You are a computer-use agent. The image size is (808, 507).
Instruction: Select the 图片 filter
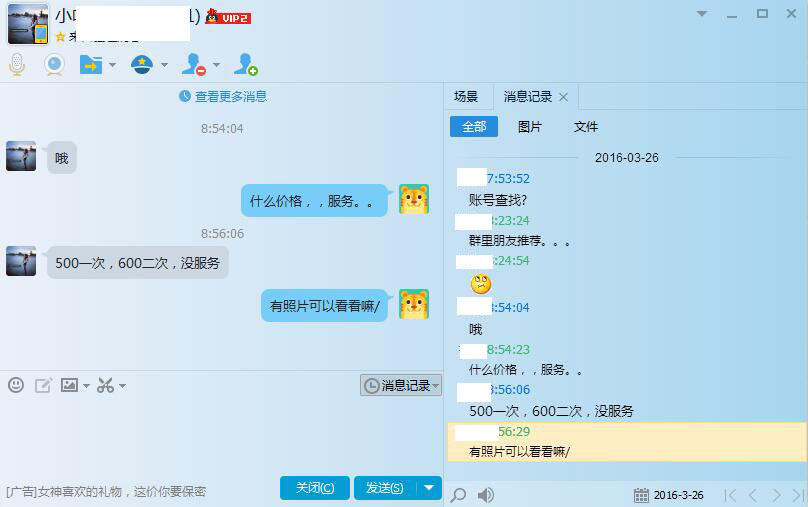tap(530, 127)
